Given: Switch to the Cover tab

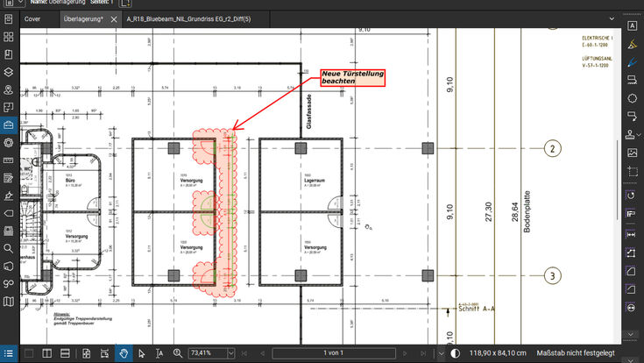Looking at the screenshot, I should (x=32, y=19).
